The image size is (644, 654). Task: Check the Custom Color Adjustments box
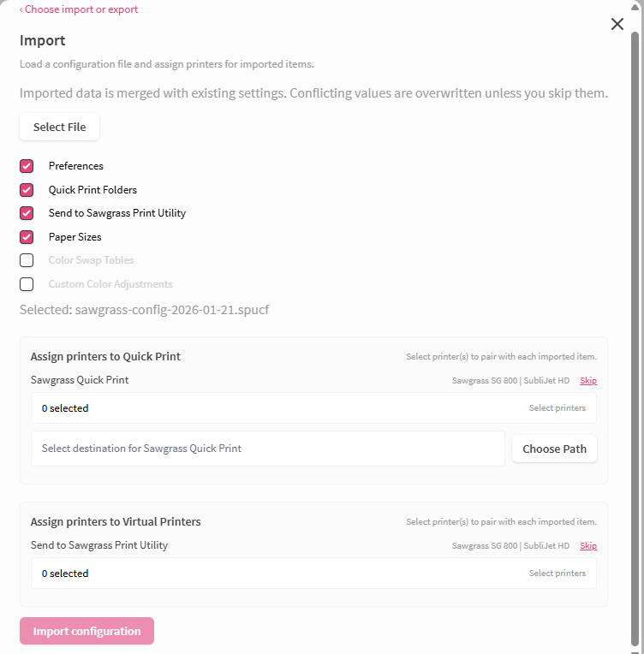coord(27,284)
